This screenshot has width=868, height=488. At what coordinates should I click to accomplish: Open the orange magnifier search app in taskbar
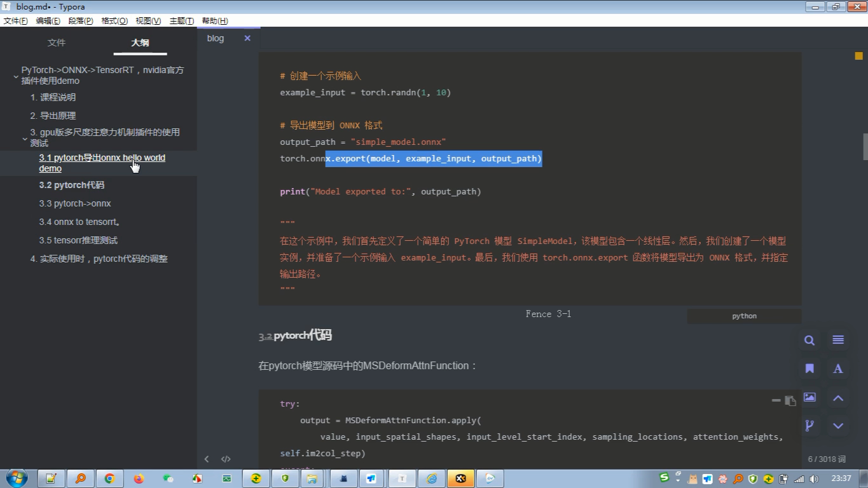(81, 478)
